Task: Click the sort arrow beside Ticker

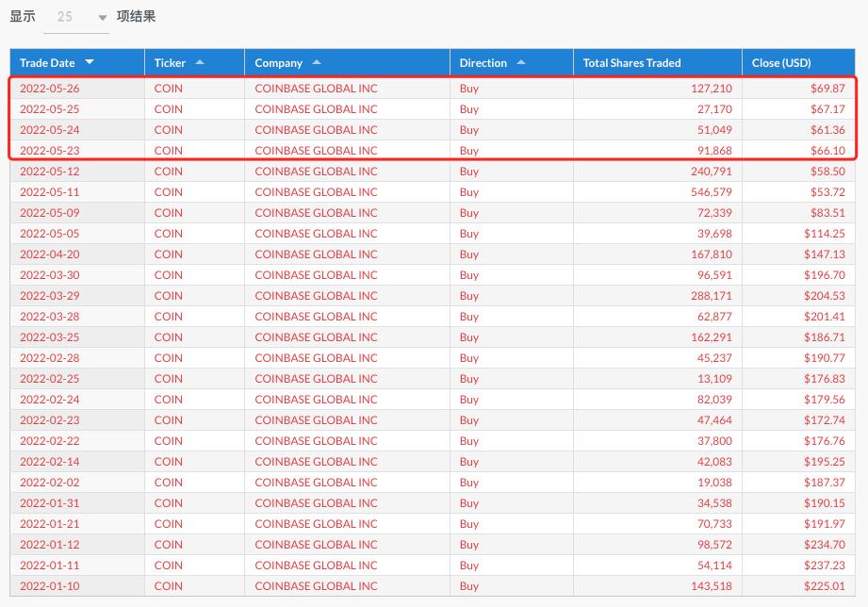Action: pos(200,62)
